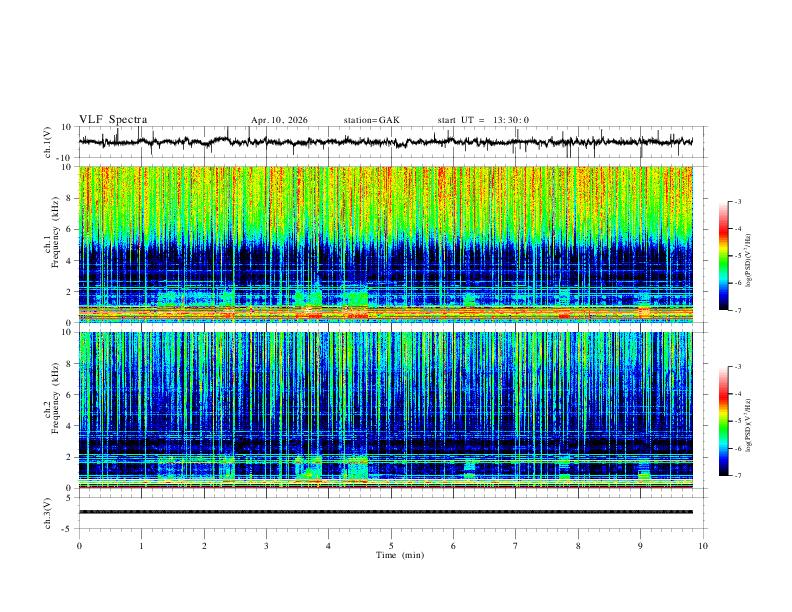Click the ch.3 flat black trace

click(386, 512)
